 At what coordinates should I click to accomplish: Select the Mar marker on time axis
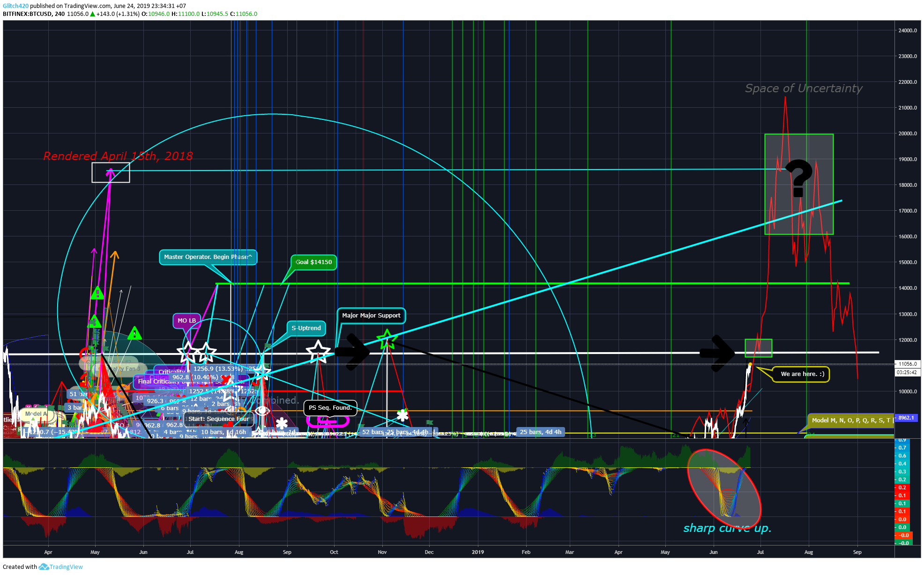(x=570, y=552)
